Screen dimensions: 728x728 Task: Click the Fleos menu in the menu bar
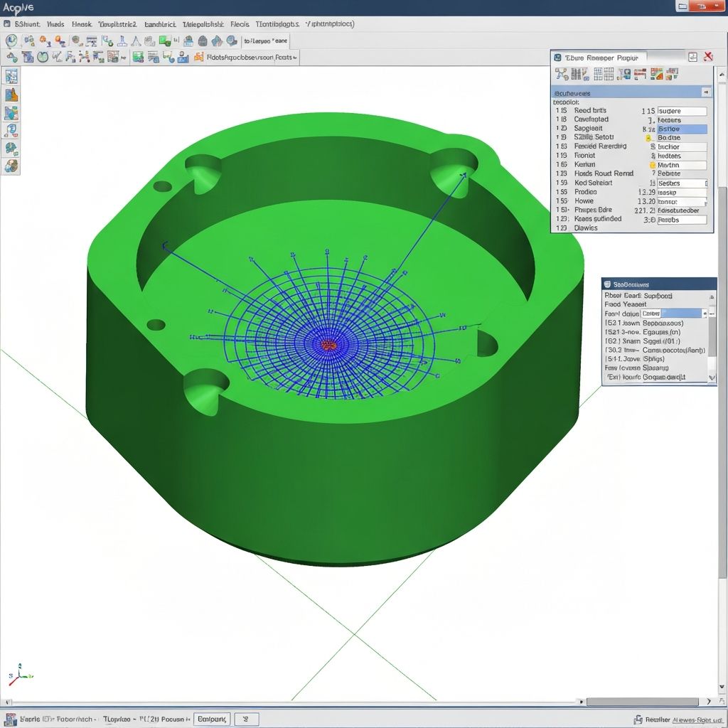239,23
